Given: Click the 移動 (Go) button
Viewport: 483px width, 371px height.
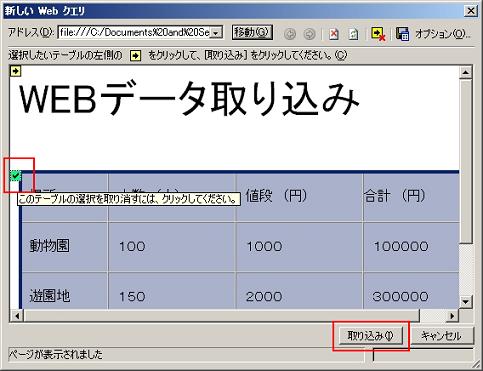Looking at the screenshot, I should pos(252,33).
